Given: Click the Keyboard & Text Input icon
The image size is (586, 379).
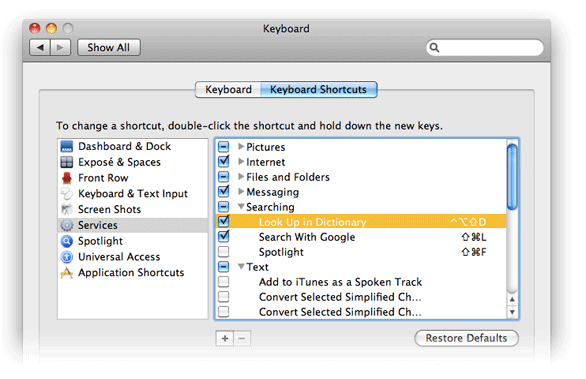Looking at the screenshot, I should 67,194.
